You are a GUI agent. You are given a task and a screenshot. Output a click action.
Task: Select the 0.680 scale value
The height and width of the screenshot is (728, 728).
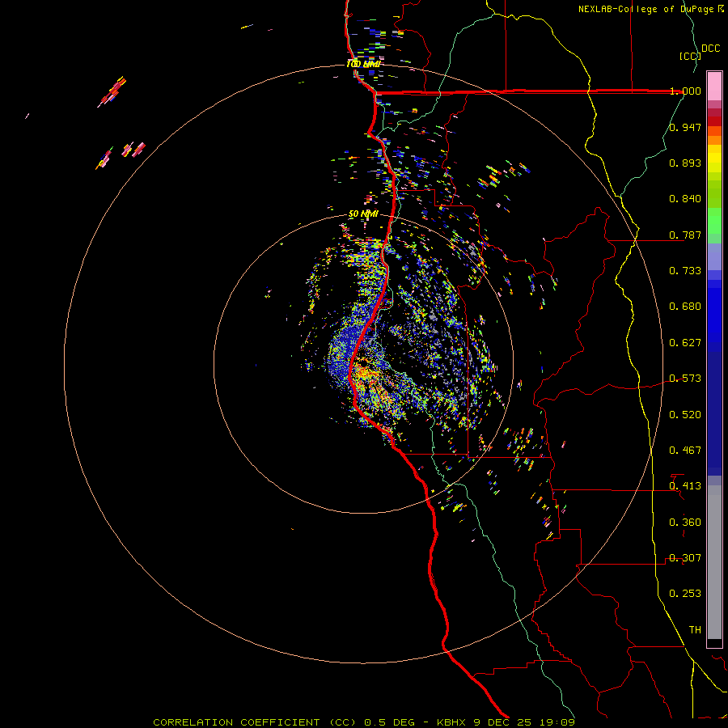[x=685, y=307]
